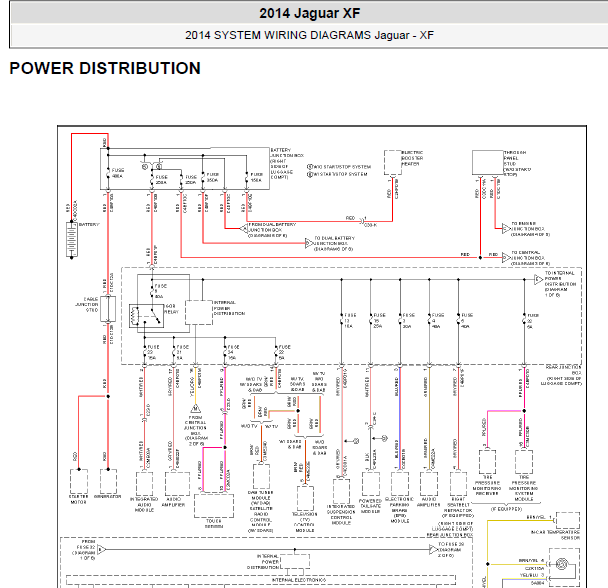Click the Fuse 21 symbol
This screenshot has height=588, width=608.
pyautogui.click(x=174, y=352)
